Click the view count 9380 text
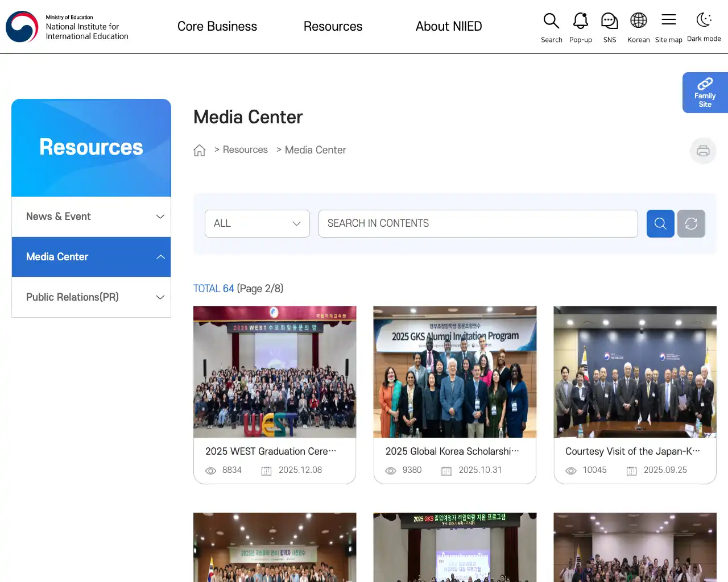 (412, 470)
